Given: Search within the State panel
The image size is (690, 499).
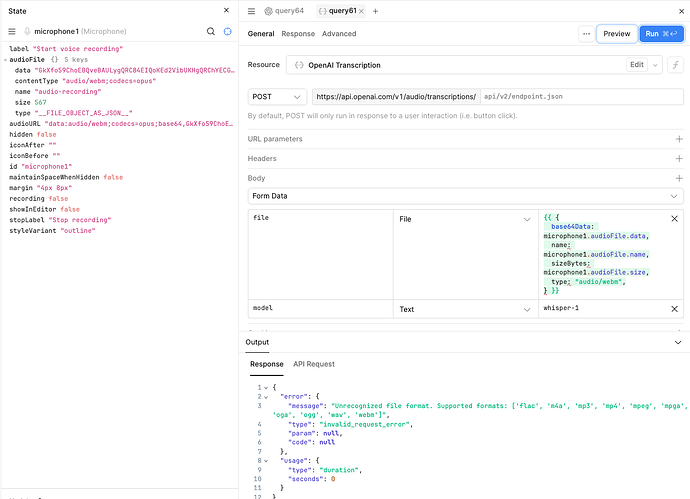Looking at the screenshot, I should (x=211, y=31).
